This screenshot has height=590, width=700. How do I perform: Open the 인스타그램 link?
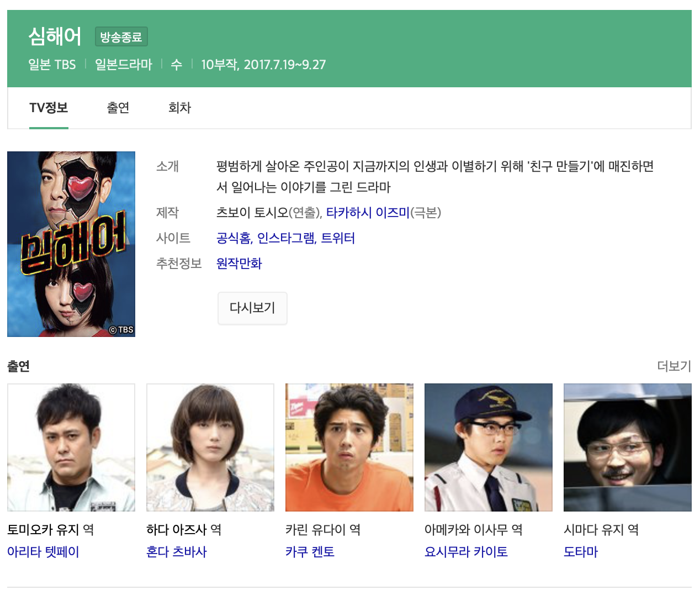click(285, 238)
